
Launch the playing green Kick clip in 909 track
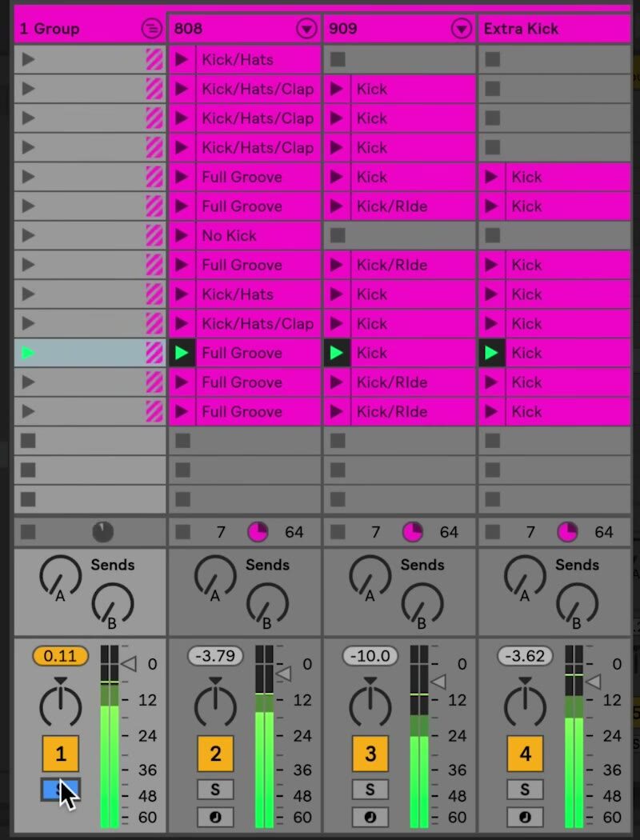click(x=337, y=353)
